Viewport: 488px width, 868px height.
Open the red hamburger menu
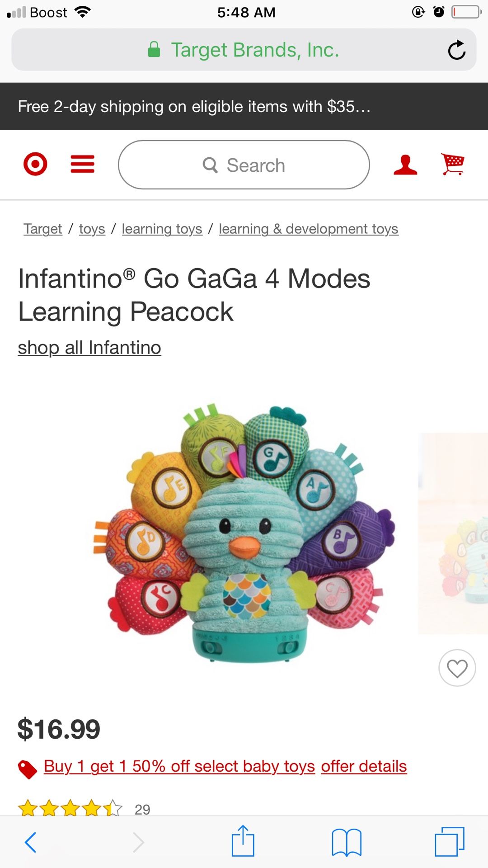83,164
